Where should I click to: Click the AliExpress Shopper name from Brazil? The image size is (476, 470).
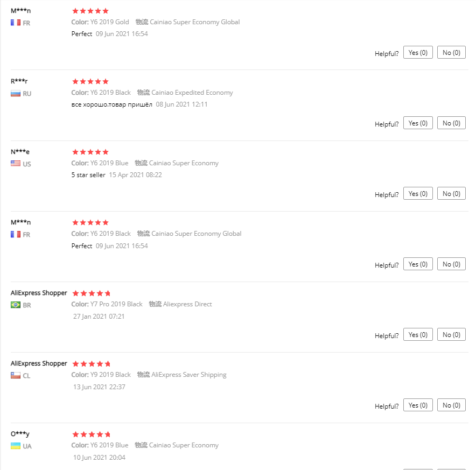[x=39, y=293]
